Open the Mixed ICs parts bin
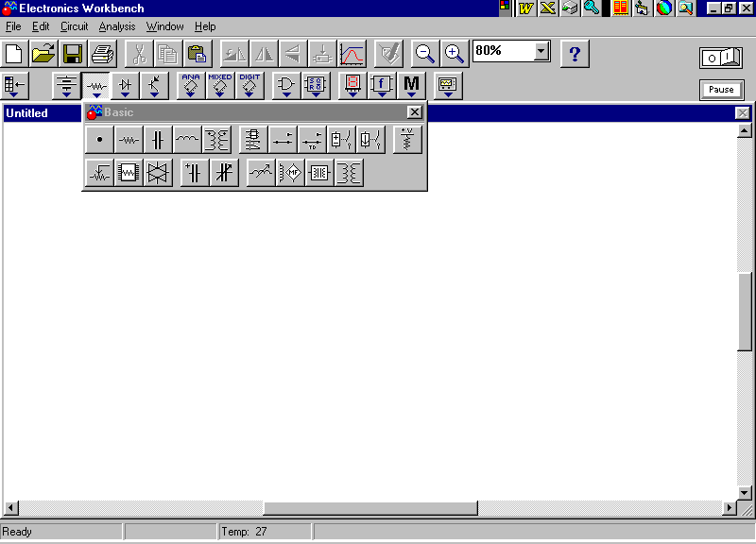756x544 pixels. (x=220, y=85)
